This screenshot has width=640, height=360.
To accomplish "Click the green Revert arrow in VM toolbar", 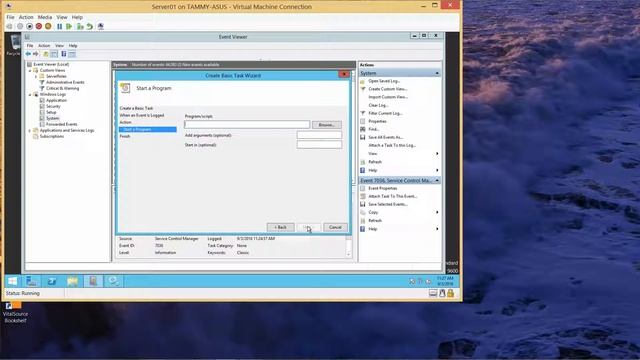I will coord(89,27).
